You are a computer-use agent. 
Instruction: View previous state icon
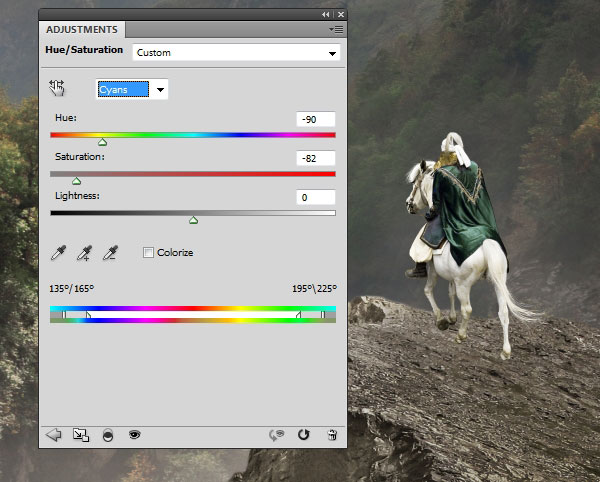pyautogui.click(x=276, y=435)
